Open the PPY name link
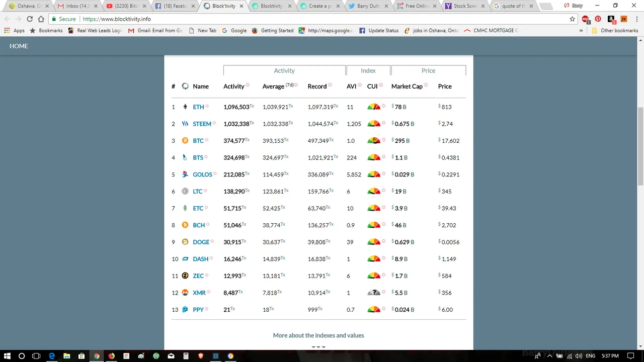The height and width of the screenshot is (362, 644). [198, 310]
